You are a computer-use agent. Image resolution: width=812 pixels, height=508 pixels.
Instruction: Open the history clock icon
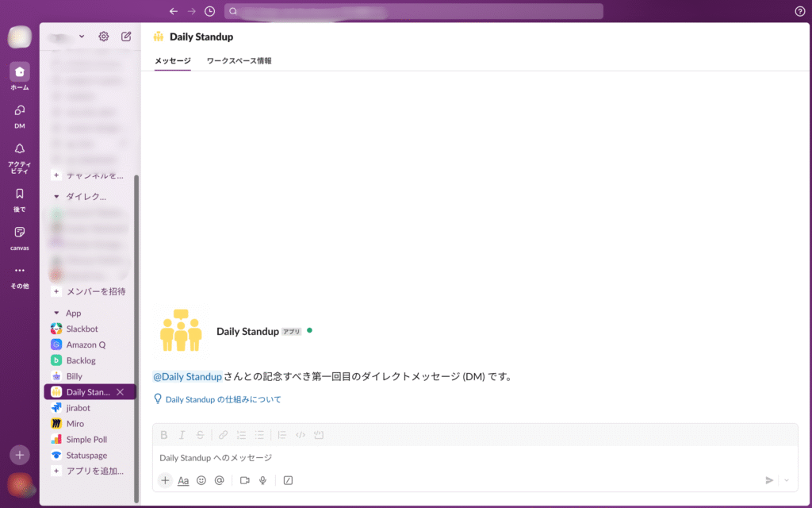[x=209, y=11]
